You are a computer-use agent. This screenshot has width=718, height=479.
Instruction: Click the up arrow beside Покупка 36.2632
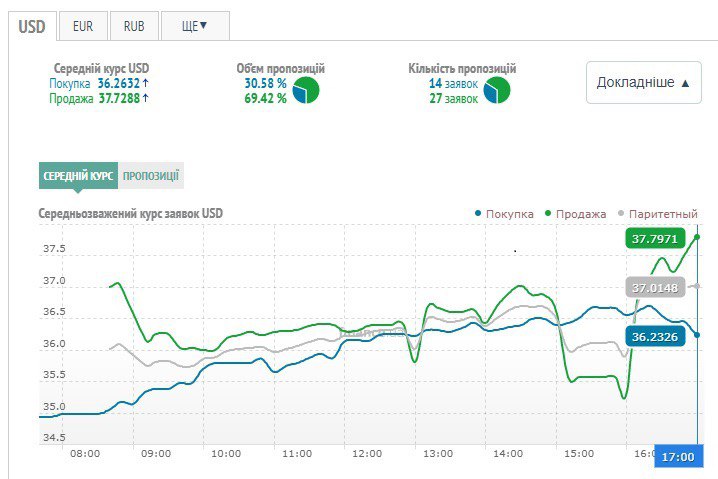point(146,83)
